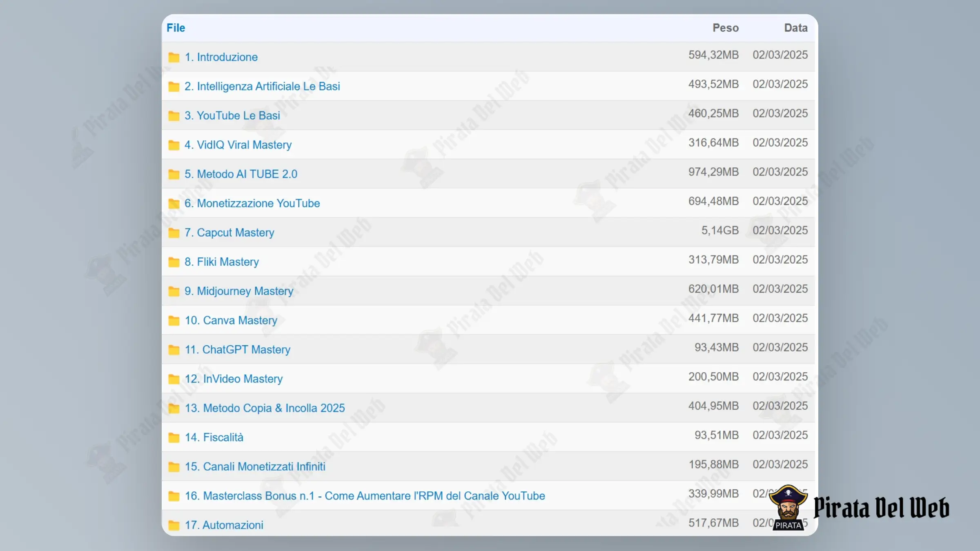980x551 pixels.
Task: Click the 93,51MB size value
Action: click(x=717, y=435)
